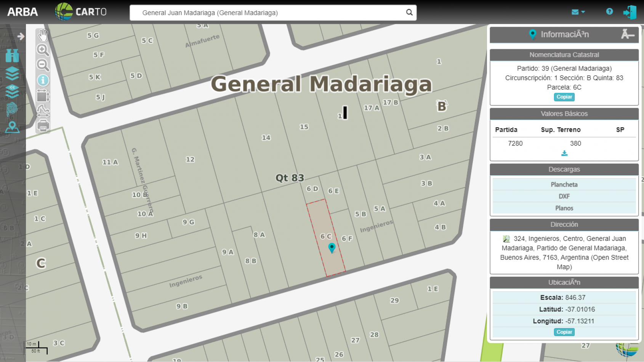
Task: Click the CARTO globe logo
Action: 64,11
